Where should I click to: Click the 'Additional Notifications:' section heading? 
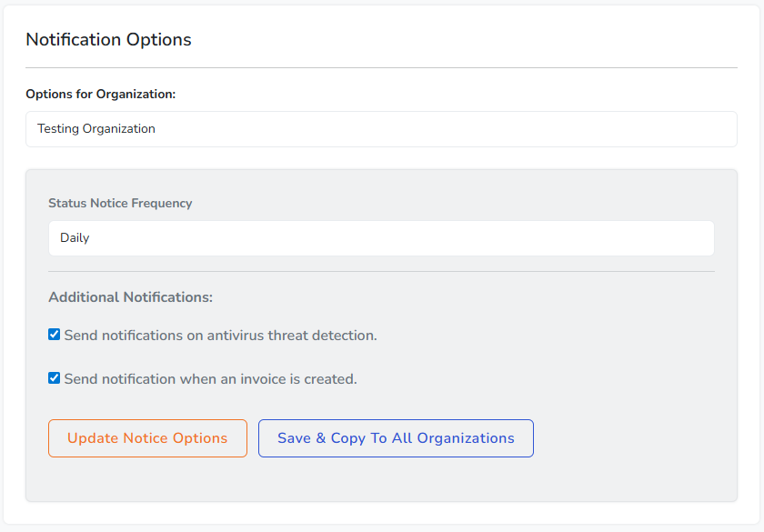coord(130,297)
